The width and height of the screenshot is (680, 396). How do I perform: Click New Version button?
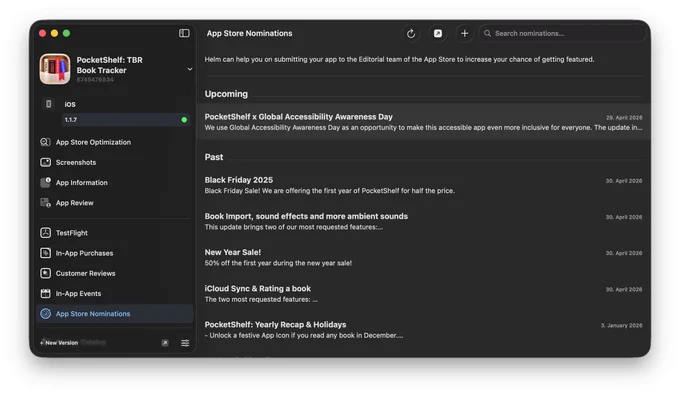(59, 343)
